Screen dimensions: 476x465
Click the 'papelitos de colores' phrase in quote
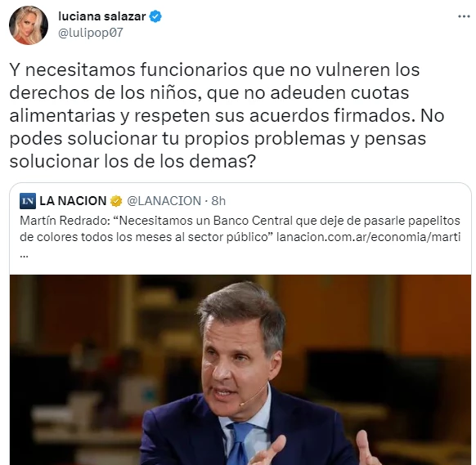pyautogui.click(x=240, y=229)
